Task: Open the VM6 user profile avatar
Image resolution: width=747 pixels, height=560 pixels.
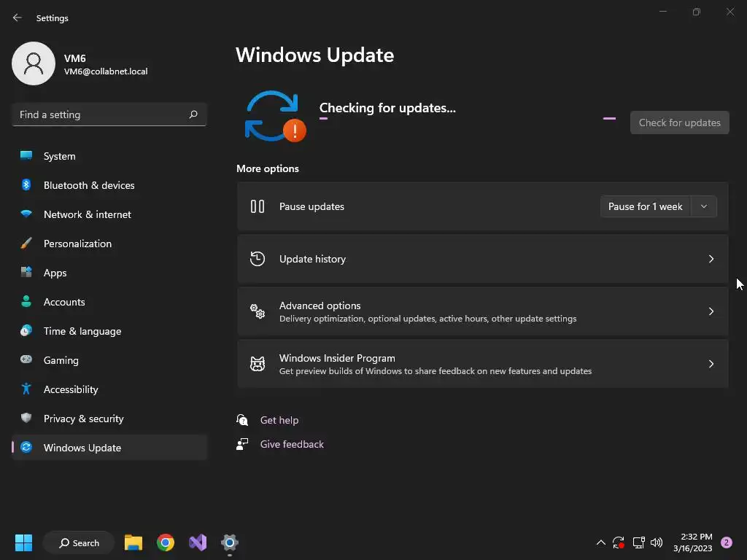Action: (x=34, y=63)
